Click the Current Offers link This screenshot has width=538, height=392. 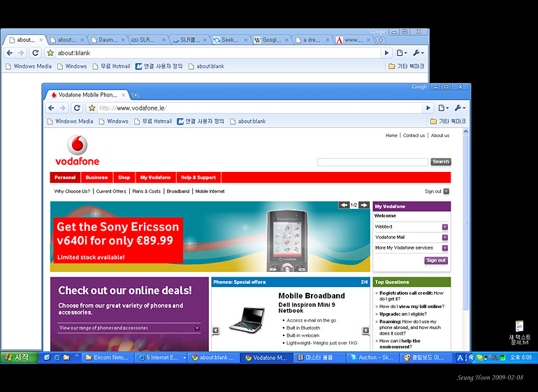(111, 191)
